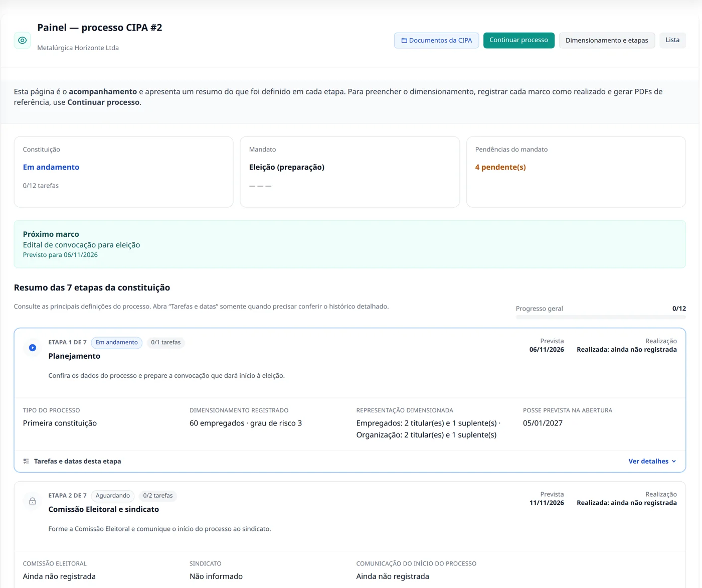Screen dimensions: 702x588
Task: Open the Lista view
Action: click(x=672, y=40)
